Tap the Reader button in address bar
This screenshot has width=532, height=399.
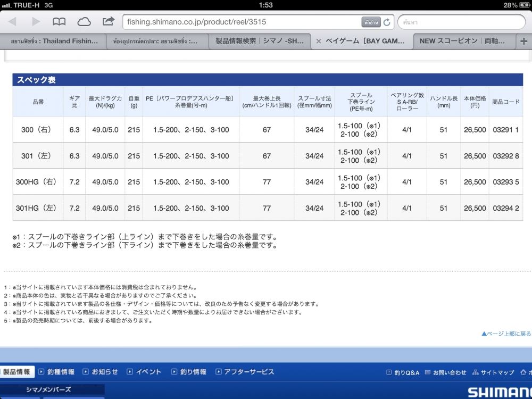click(371, 22)
